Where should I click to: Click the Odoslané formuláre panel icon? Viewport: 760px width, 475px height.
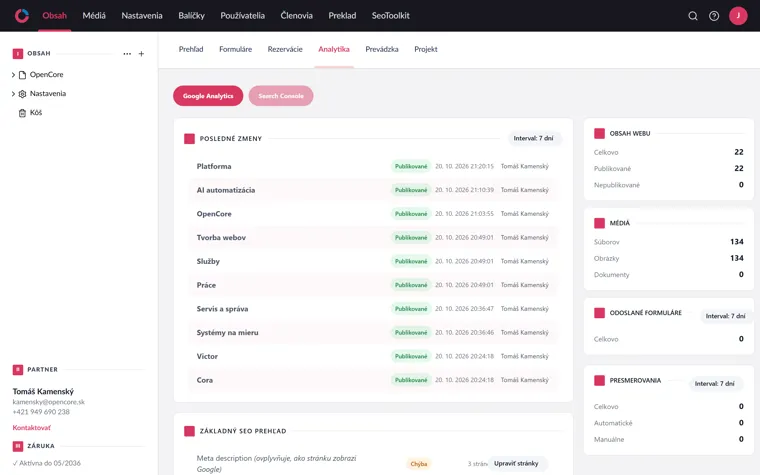coord(600,313)
